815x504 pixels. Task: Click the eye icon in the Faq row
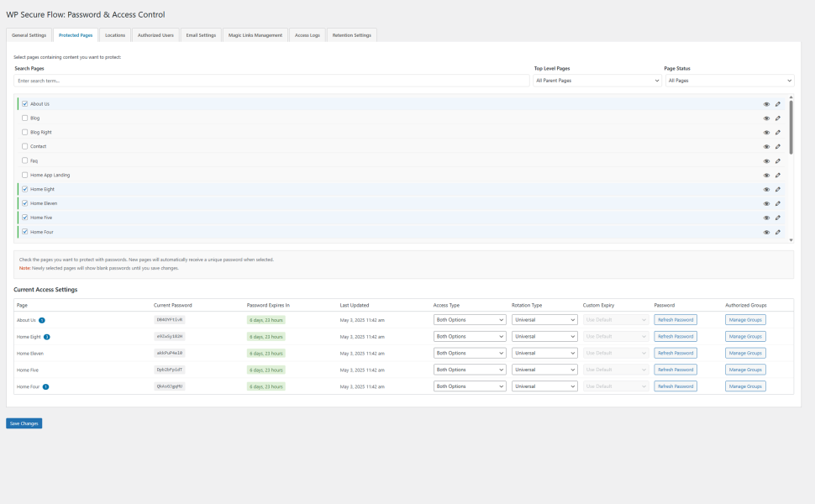(766, 161)
